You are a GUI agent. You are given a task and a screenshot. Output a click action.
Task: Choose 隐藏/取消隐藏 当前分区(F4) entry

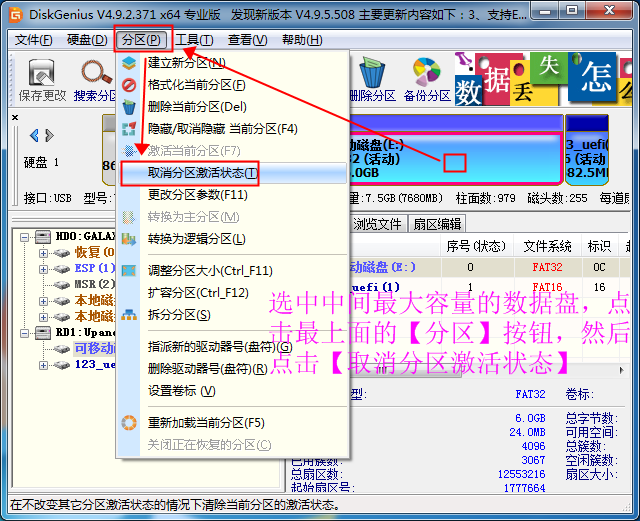click(x=233, y=129)
